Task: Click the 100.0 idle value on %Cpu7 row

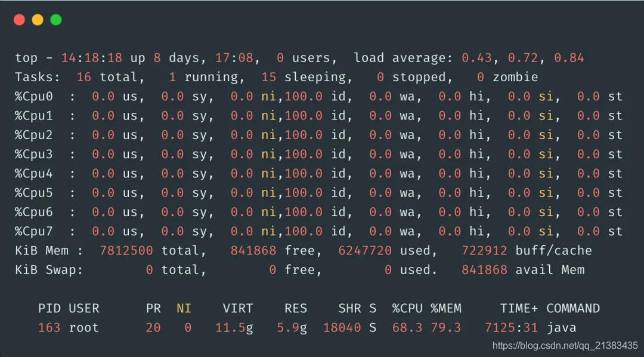Action: coord(304,232)
